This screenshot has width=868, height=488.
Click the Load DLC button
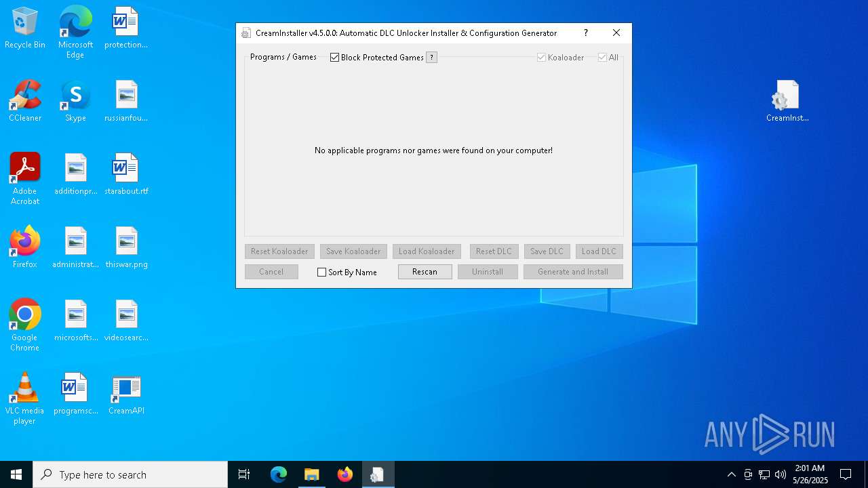(x=599, y=251)
